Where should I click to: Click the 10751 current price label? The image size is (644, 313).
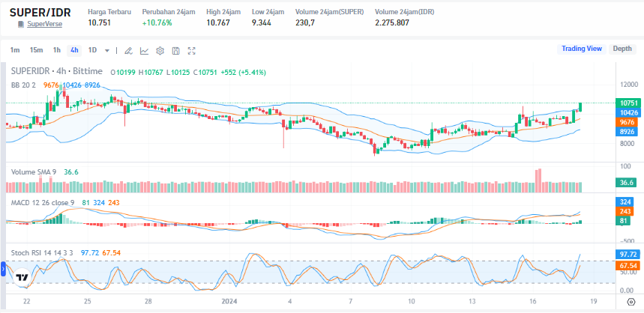tap(628, 103)
